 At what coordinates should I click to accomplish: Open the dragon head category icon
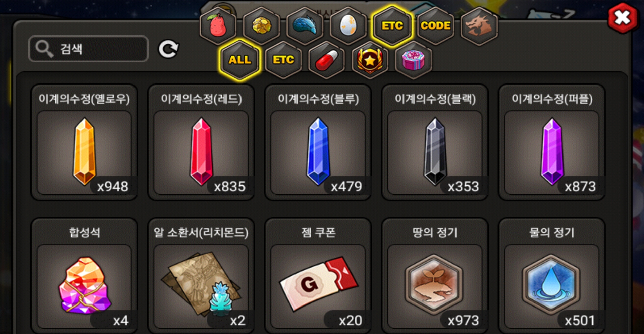pyautogui.click(x=479, y=26)
